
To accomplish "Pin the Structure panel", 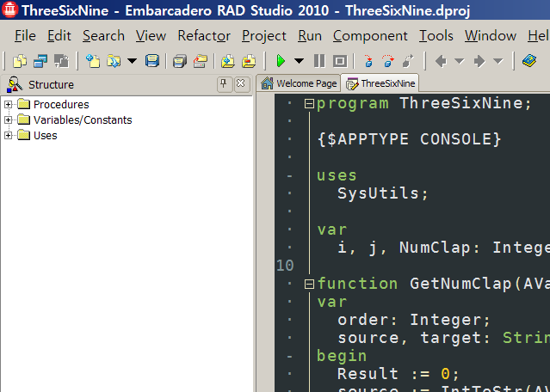I will (x=224, y=84).
